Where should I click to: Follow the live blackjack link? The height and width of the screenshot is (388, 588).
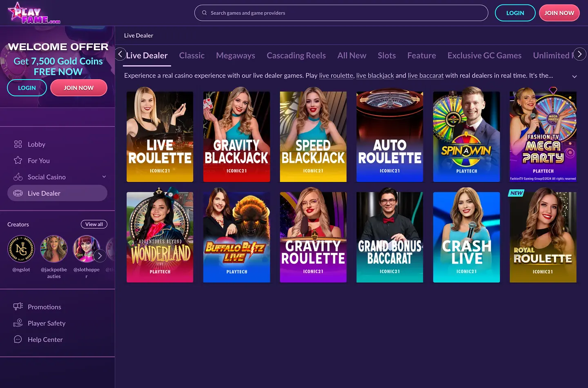click(375, 75)
